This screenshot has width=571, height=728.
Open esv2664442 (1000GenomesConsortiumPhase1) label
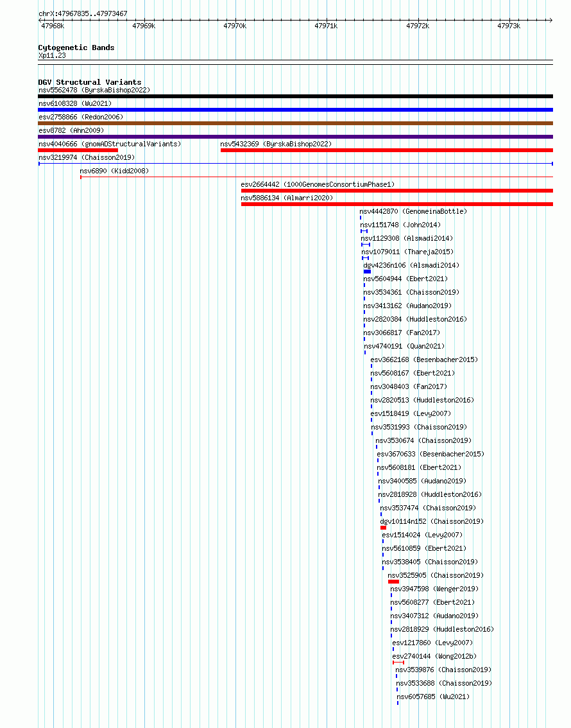(x=318, y=184)
